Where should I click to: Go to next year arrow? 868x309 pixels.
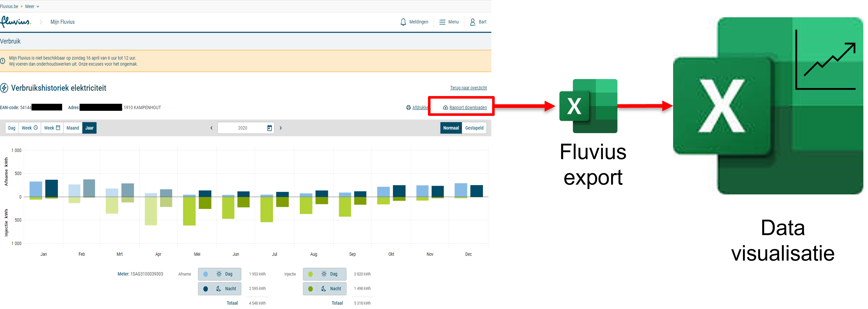tap(281, 128)
